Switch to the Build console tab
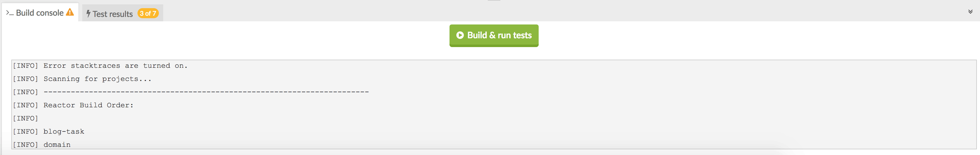Image resolution: width=980 pixels, height=155 pixels. [40, 13]
